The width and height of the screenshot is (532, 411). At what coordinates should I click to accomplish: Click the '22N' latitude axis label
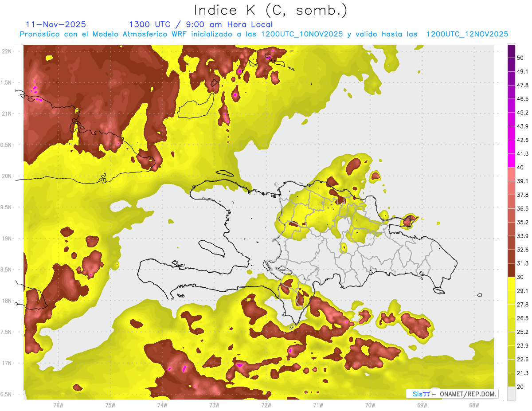click(8, 51)
